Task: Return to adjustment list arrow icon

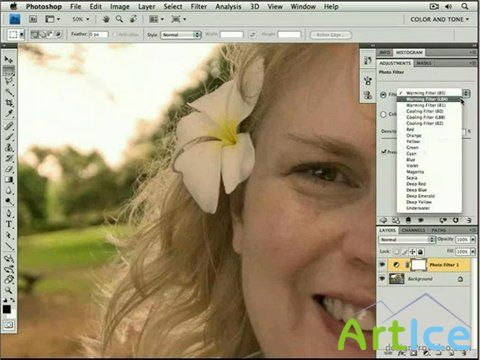Action: 383,220
